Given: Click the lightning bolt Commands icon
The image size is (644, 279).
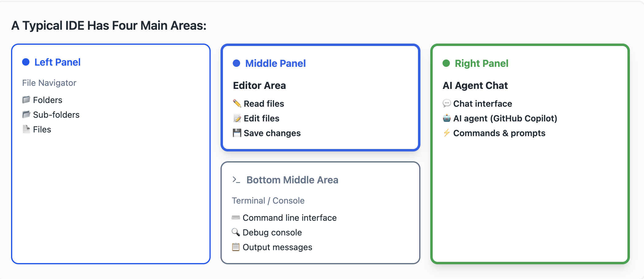Looking at the screenshot, I should point(447,133).
